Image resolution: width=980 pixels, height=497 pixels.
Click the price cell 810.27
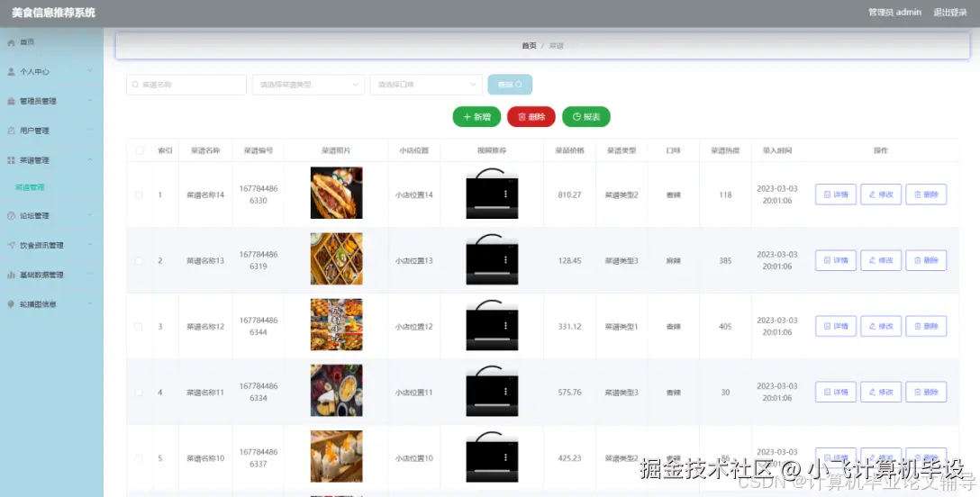point(569,194)
